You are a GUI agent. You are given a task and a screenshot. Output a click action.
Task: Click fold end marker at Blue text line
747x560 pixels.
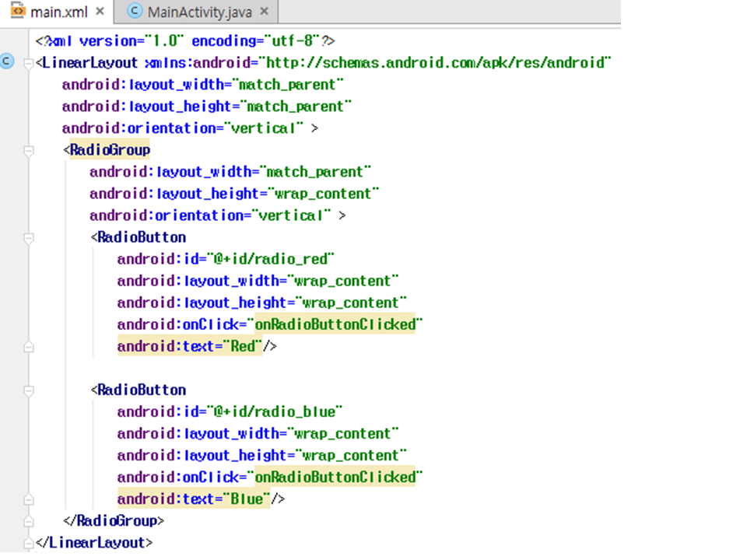coord(29,499)
